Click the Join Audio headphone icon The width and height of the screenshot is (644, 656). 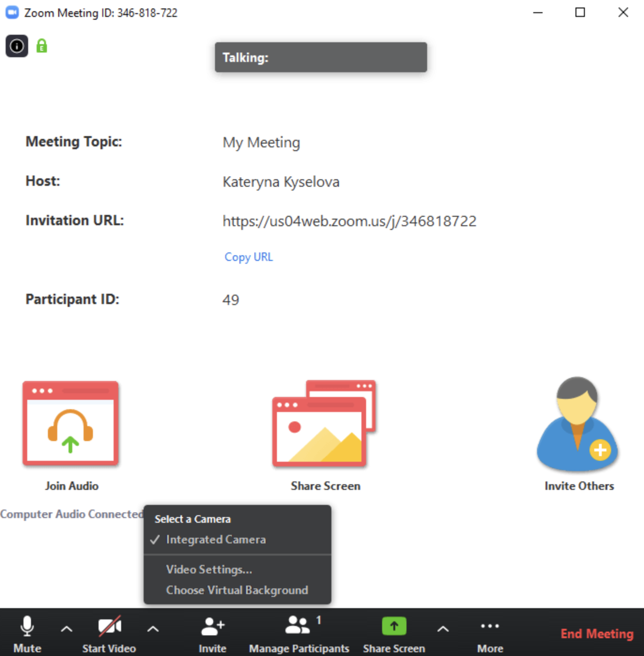pos(70,423)
